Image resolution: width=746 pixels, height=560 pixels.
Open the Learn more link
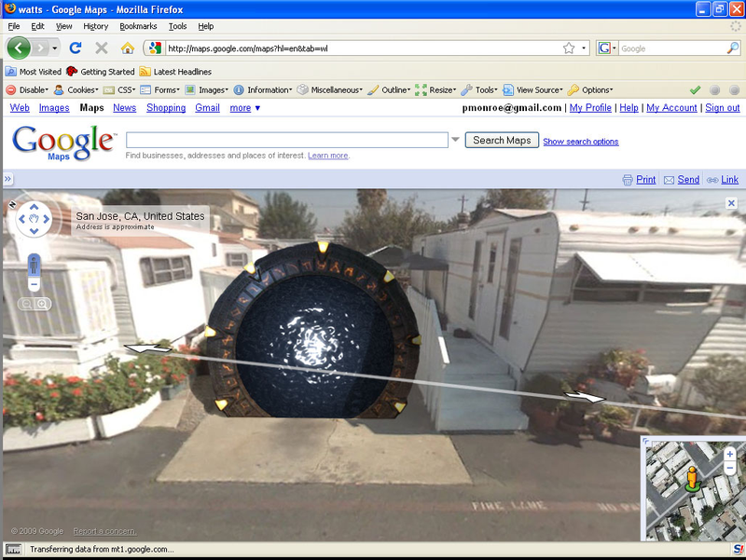(328, 156)
